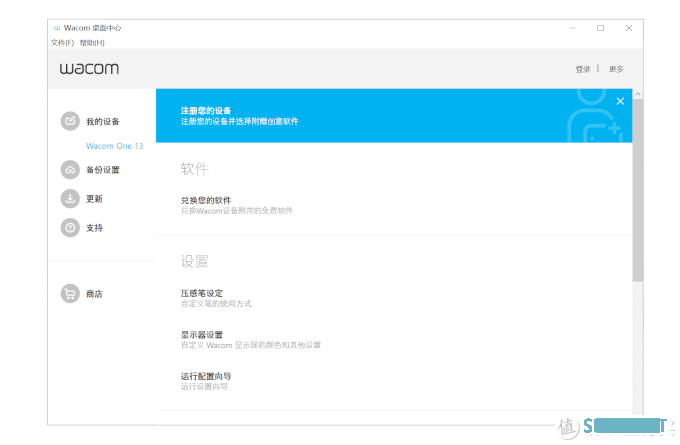Image resolution: width=680 pixels, height=445 pixels.
Task: Launch 运行配置向导
Action: 206,376
